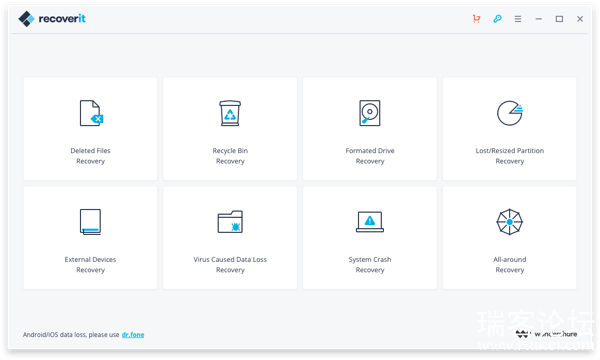The height and width of the screenshot is (360, 600).
Task: Click the System Crash Recovery laptop icon
Action: 370,222
